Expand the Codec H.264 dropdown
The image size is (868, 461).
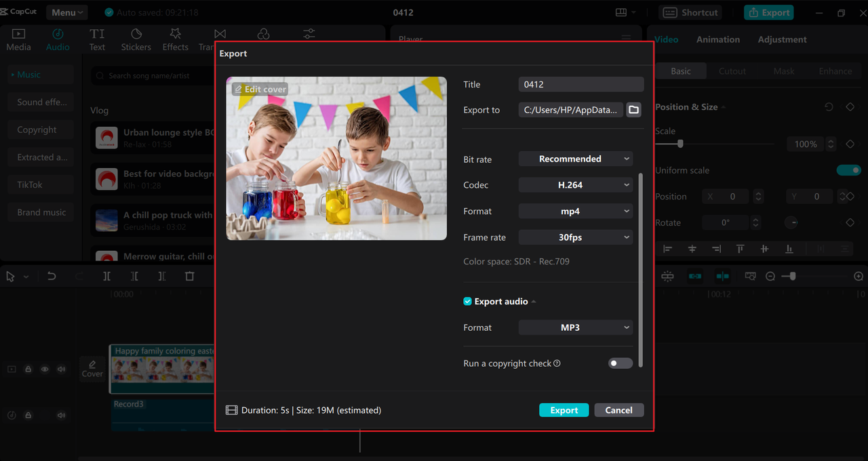[575, 185]
